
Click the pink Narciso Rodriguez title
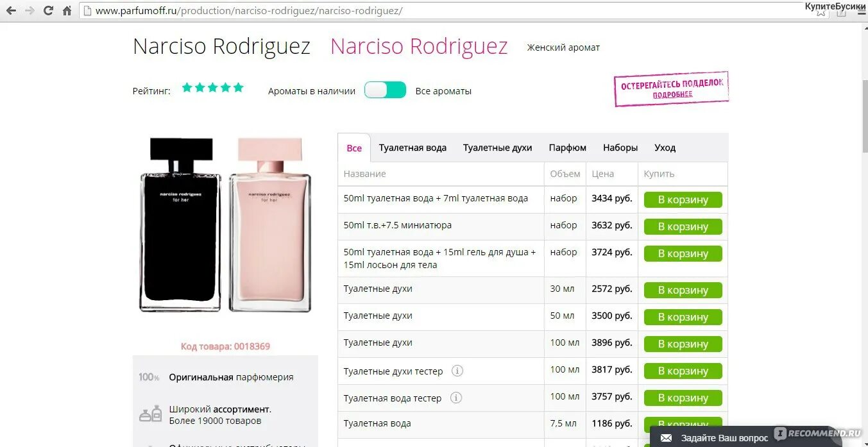point(419,46)
